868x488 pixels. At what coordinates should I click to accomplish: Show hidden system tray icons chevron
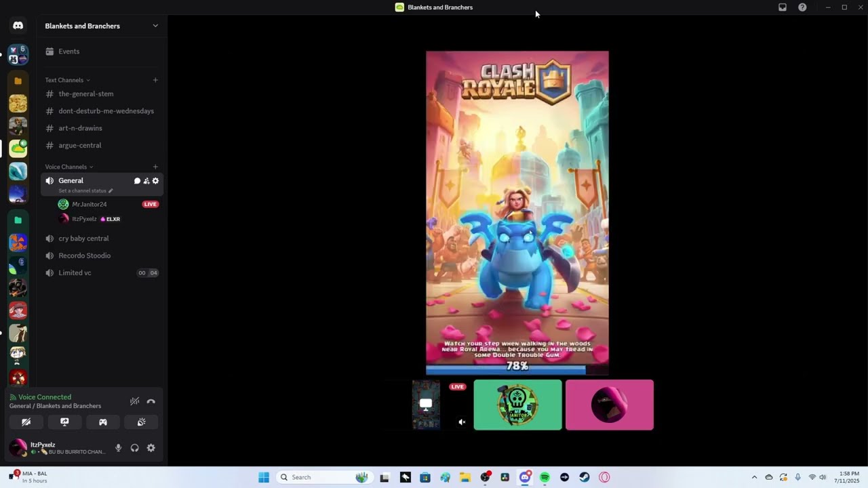pos(754,477)
